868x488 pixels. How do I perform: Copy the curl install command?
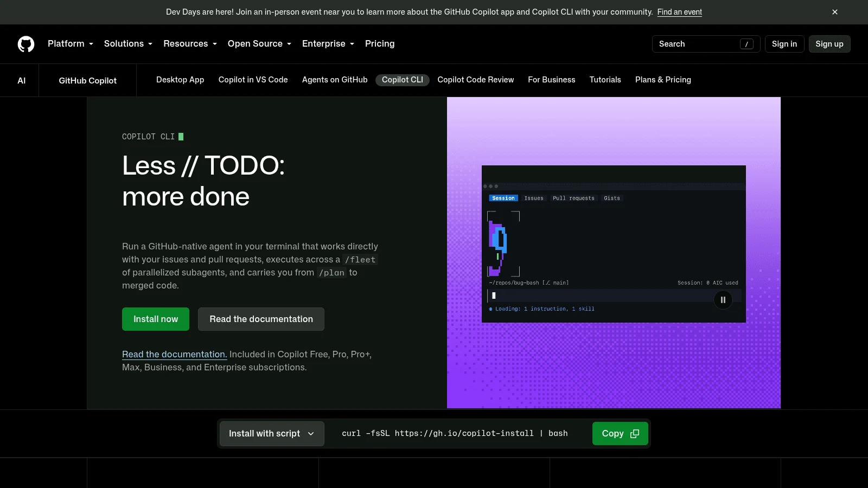(x=620, y=434)
